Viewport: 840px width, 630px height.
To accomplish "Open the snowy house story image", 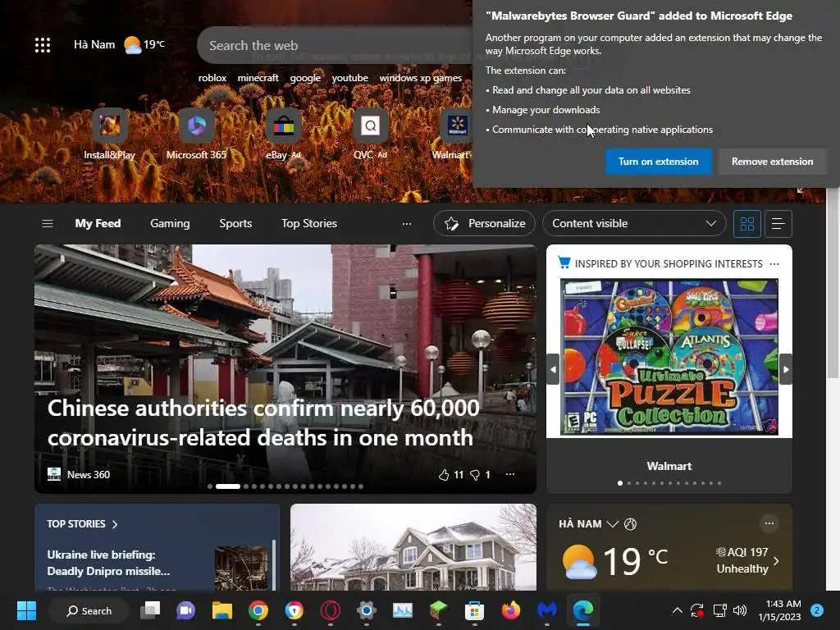I will 413,547.
